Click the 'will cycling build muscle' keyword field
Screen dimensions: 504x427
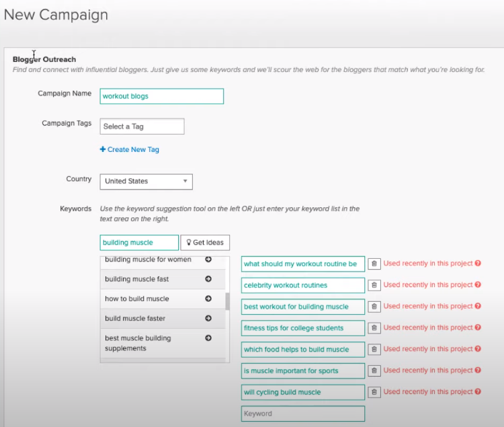(302, 392)
